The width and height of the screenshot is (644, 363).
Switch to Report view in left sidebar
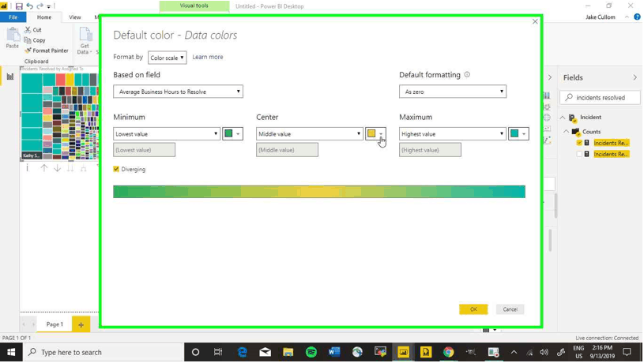(x=9, y=77)
